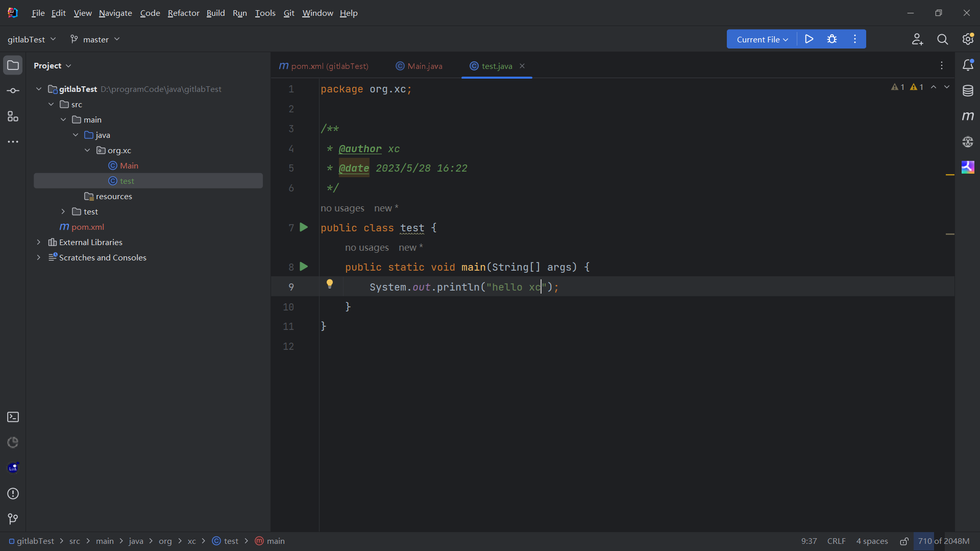
Task: Jump to next highlighted error arrow
Action: (x=947, y=87)
